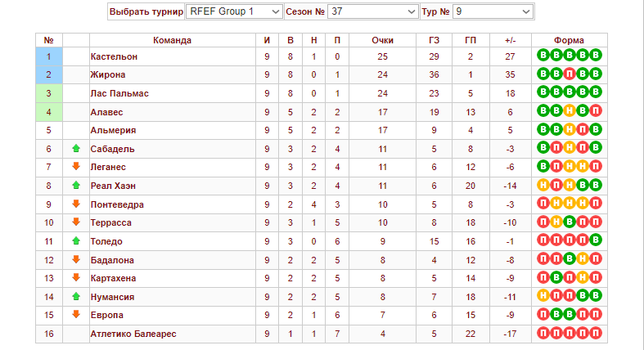Screen dimensions: 644x350
Task: Click the green up arrow beside Реал Хаэн
Action: click(76, 186)
